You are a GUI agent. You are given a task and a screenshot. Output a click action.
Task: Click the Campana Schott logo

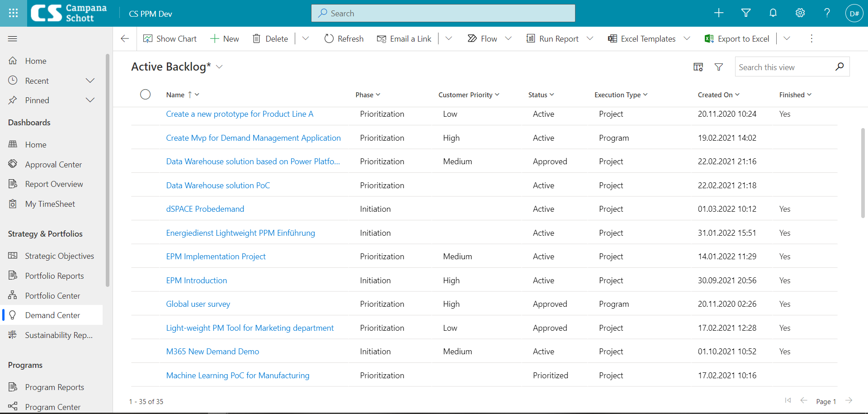69,13
